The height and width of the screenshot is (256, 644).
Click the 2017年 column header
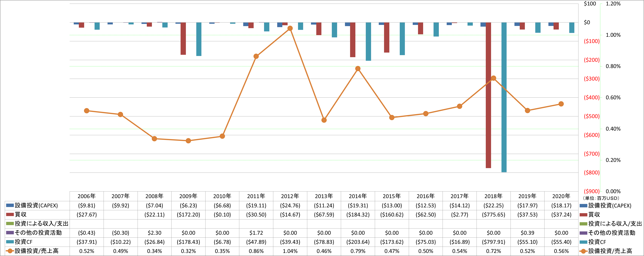459,196
